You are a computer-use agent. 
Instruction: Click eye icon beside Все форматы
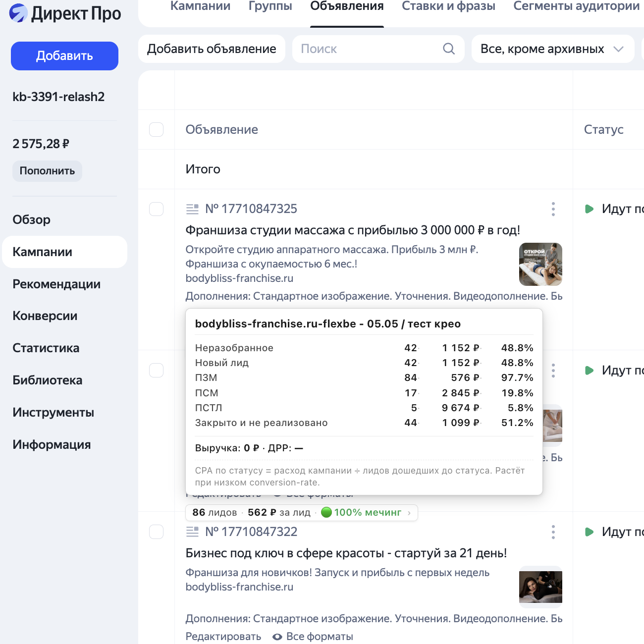277,637
